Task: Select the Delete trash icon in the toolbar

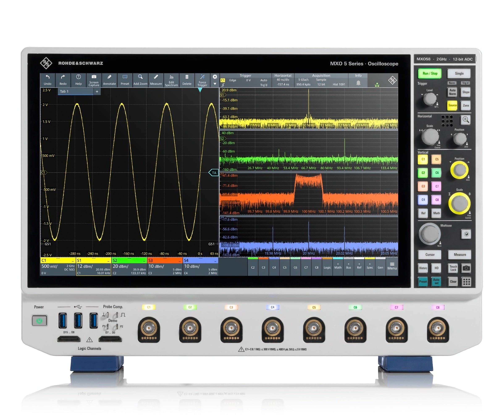Action: [187, 80]
